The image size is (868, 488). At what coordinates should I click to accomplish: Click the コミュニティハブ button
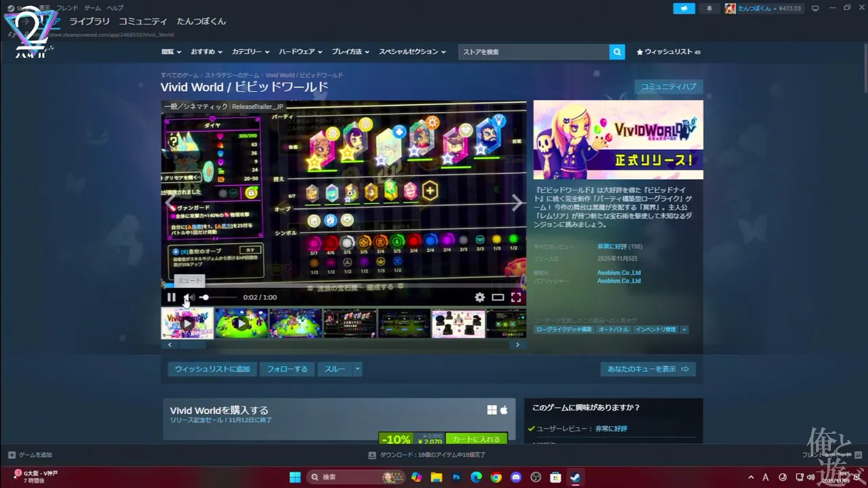point(669,87)
